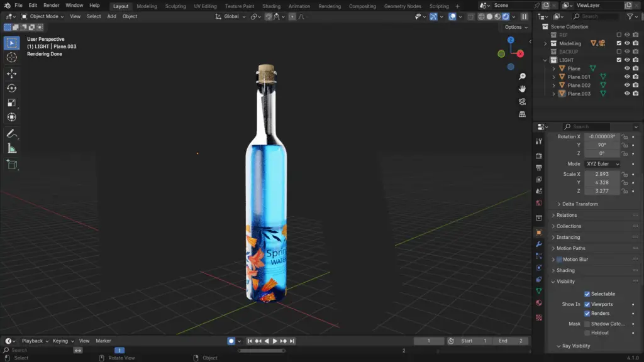Expand the Modelling collection
Screen dimensions: 644x362
tap(545, 43)
